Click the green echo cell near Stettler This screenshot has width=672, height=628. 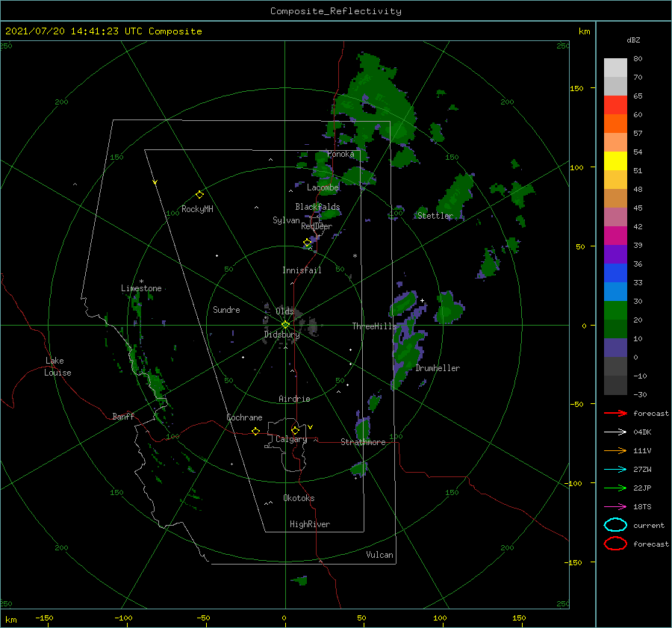(456, 197)
